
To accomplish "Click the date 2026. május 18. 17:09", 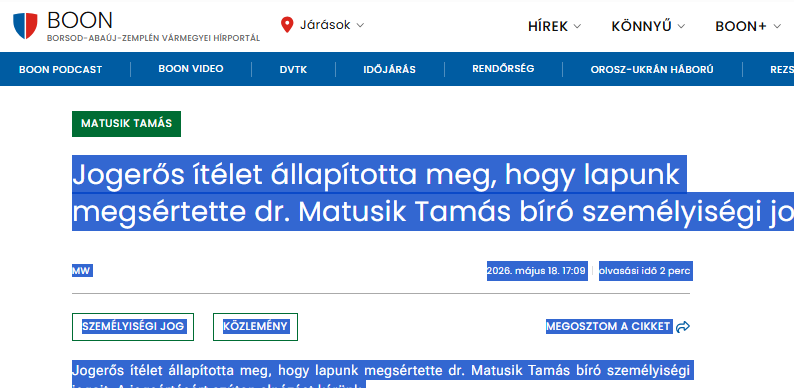I will 536,271.
